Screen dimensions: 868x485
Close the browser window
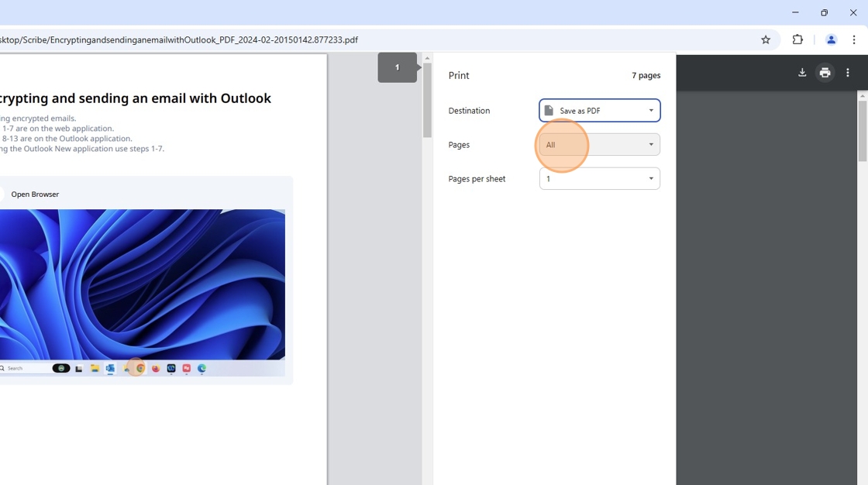point(853,12)
